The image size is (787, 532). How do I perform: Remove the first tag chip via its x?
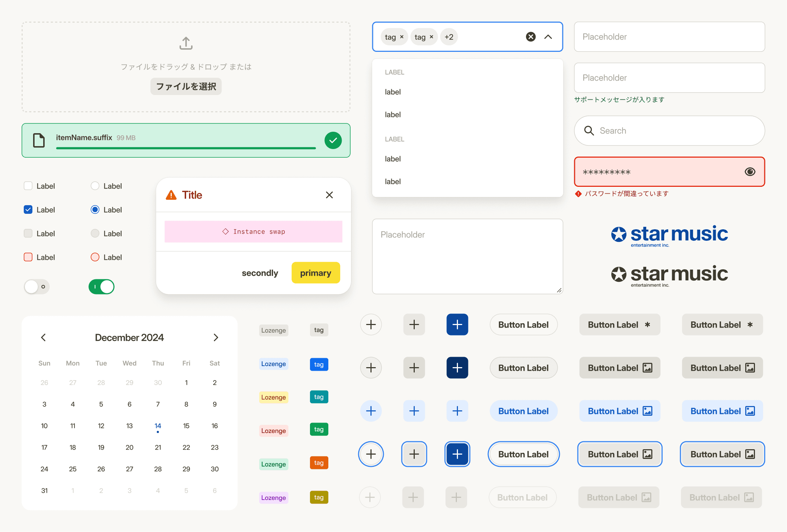pyautogui.click(x=402, y=37)
